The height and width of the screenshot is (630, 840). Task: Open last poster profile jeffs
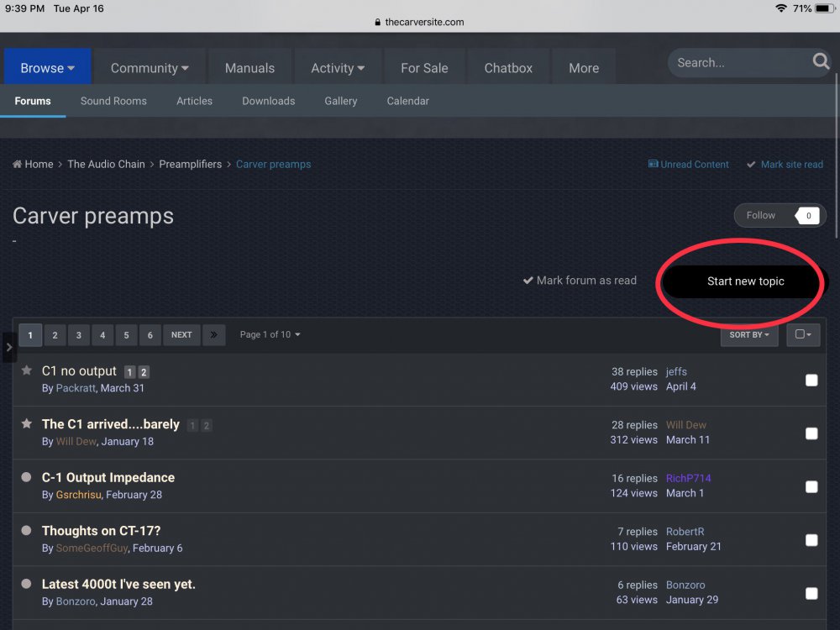(676, 371)
